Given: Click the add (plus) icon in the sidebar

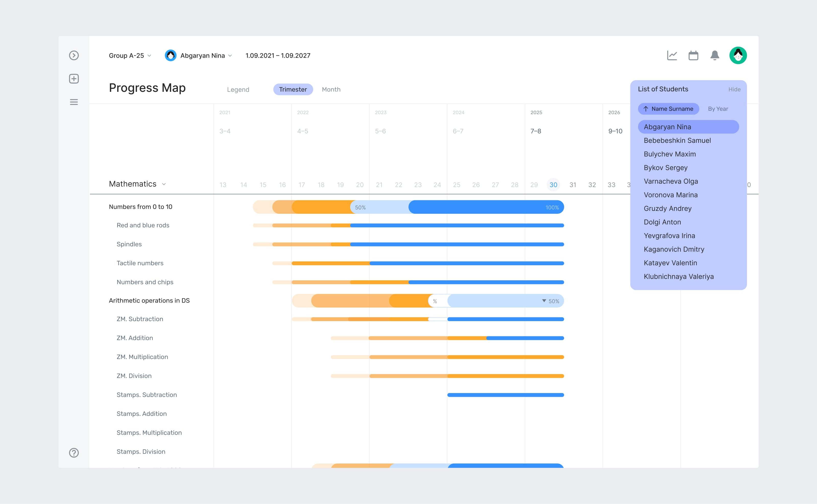Looking at the screenshot, I should click(x=74, y=79).
